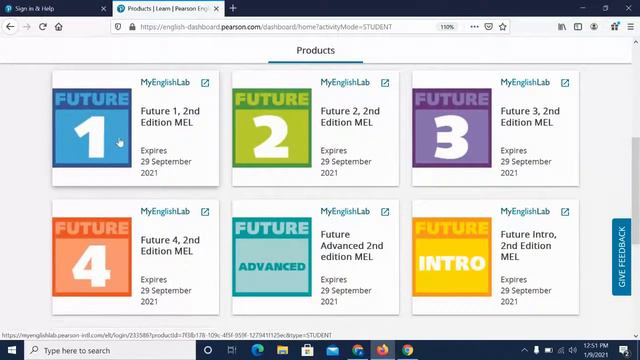Screen dimensions: 640x360
Task: Open MyEnglishLab link on Future Advanced card
Action: [x=345, y=211]
